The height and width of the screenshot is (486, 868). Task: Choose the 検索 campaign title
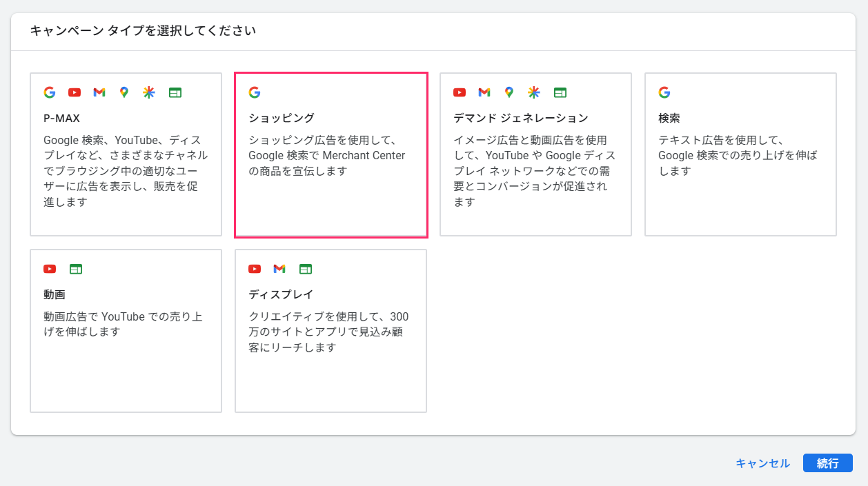pyautogui.click(x=669, y=119)
